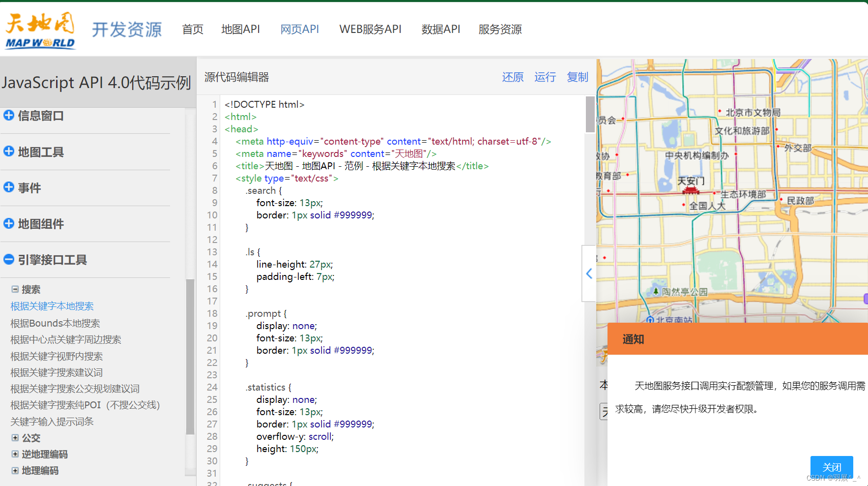This screenshot has height=486, width=868.
Task: Expand the 地图组件 section plus icon
Action: pos(9,223)
